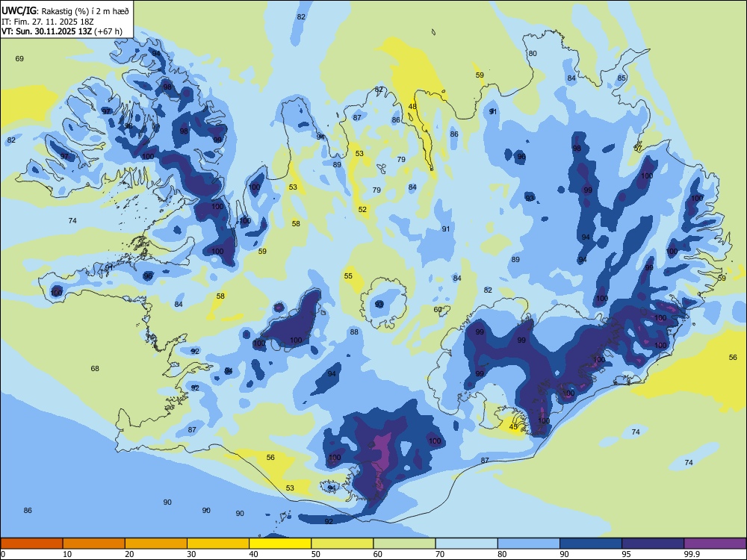Choose the 30–40 golden legend swatch
The width and height of the screenshot is (747, 560).
coord(218,544)
